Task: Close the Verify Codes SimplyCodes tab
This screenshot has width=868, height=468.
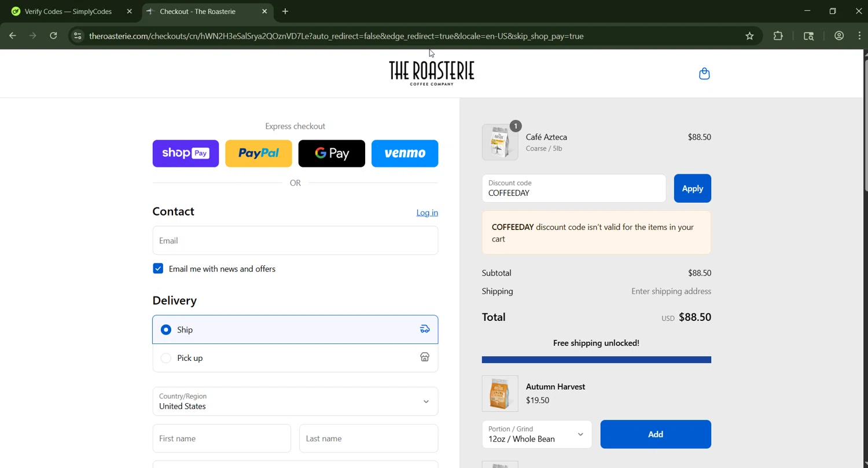Action: [x=130, y=12]
